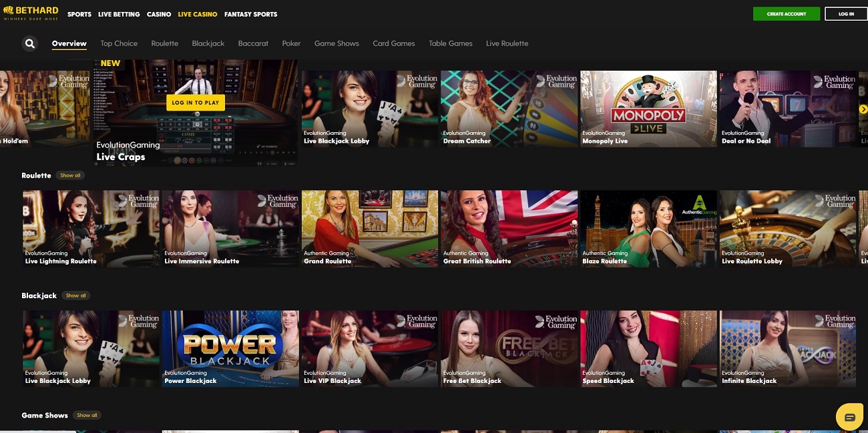Viewport: 868px width, 433px height.
Task: Open the Live Craps game card
Action: click(x=196, y=112)
